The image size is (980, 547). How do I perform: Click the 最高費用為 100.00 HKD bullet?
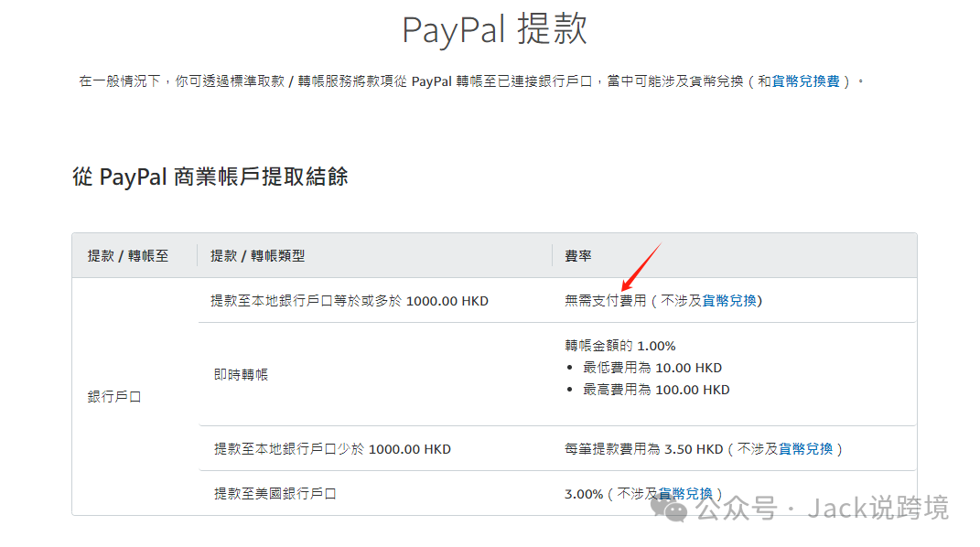pyautogui.click(x=655, y=390)
